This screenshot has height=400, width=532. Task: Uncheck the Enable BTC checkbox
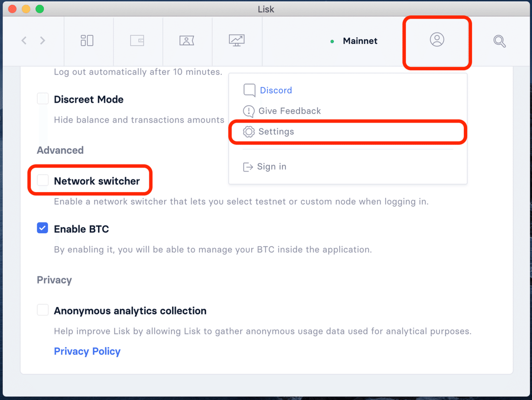(43, 228)
